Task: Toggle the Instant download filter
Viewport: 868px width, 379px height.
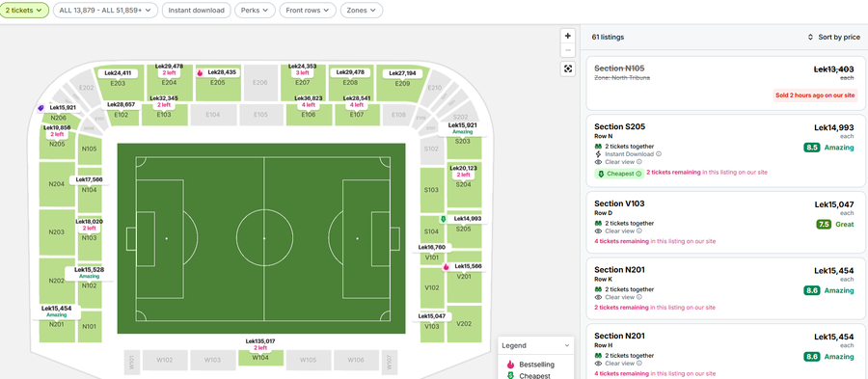Action: [197, 10]
